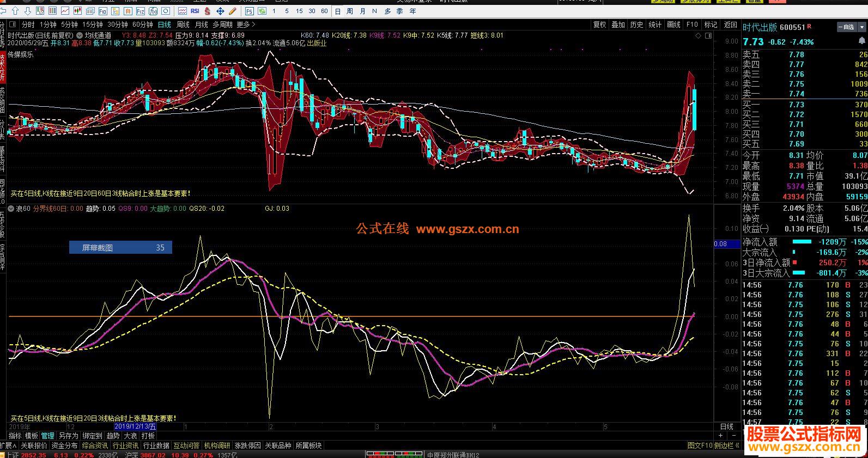Image resolution: width=868 pixels, height=458 pixels.
Task: Click the Fiz toolbar icon
Action: (x=140, y=11)
